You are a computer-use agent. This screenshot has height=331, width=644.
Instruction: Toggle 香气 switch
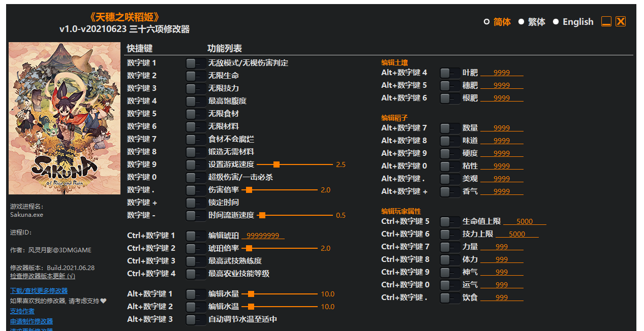[450, 191]
